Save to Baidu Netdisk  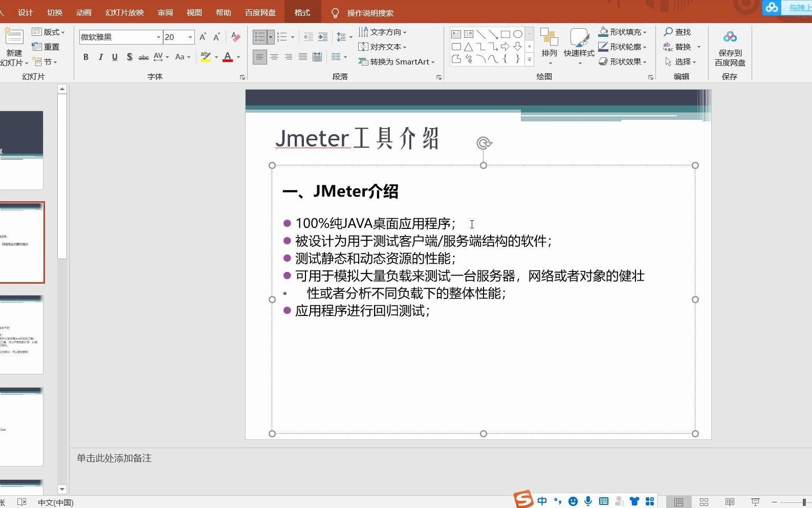point(730,49)
